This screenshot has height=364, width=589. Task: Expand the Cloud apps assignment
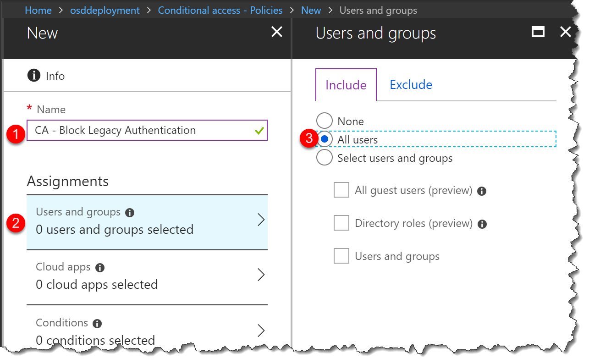coord(147,274)
